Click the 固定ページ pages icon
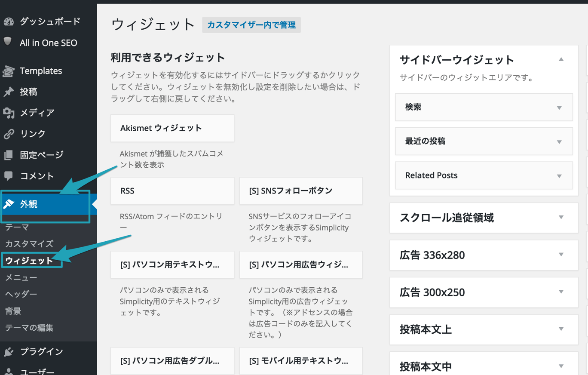Screen dimensions: 588x375 click(9, 155)
